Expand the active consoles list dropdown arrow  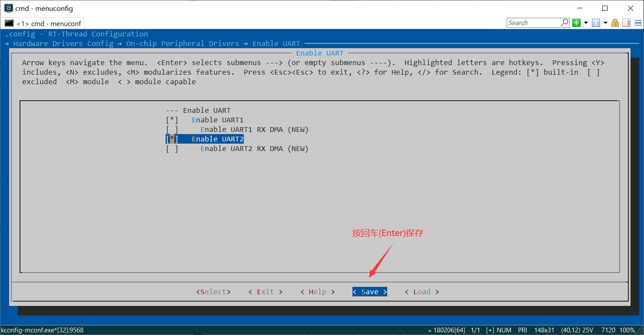[605, 23]
